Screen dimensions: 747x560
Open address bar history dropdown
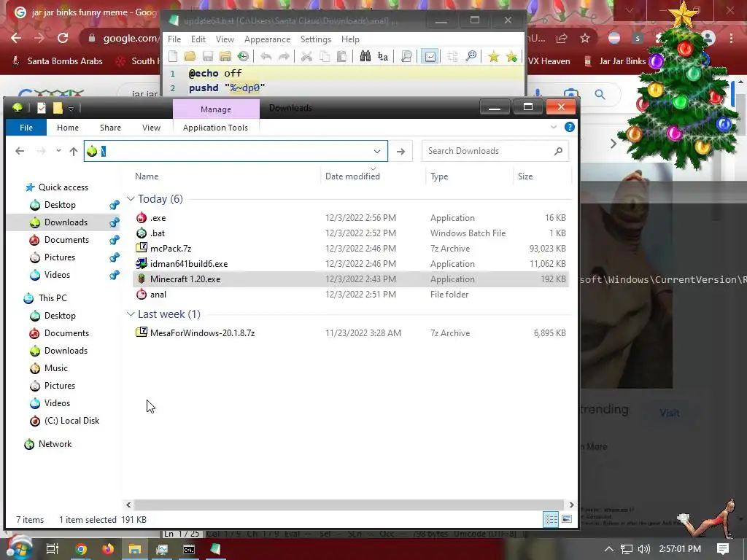click(377, 152)
